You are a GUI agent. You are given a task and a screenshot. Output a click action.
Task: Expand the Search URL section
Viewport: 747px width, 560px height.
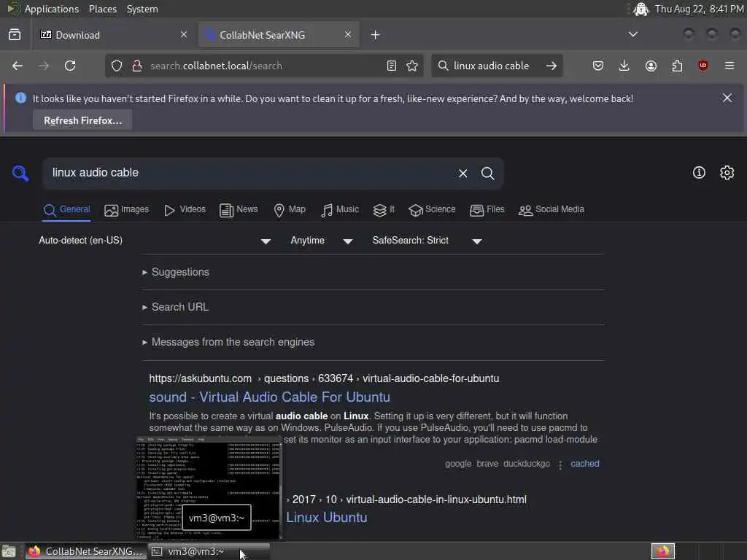point(175,307)
